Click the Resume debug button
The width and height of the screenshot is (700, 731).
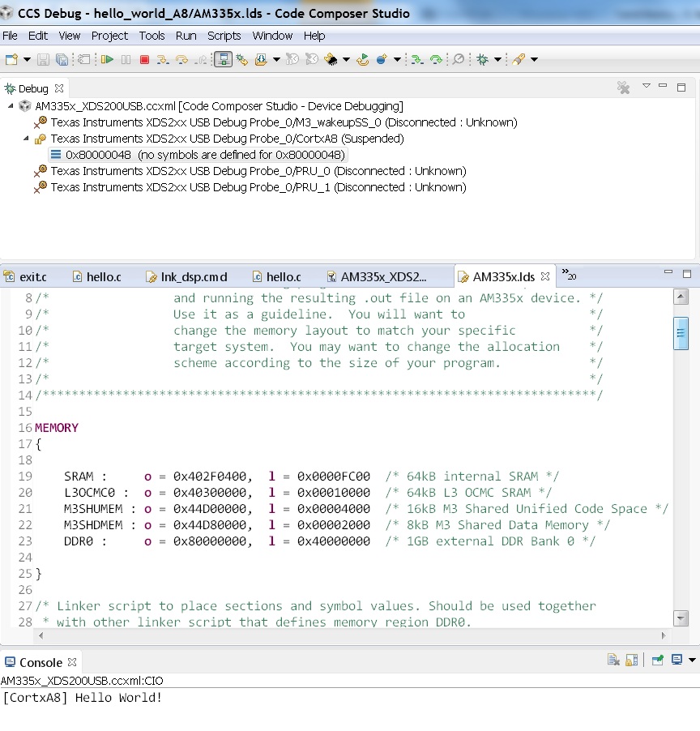107,59
